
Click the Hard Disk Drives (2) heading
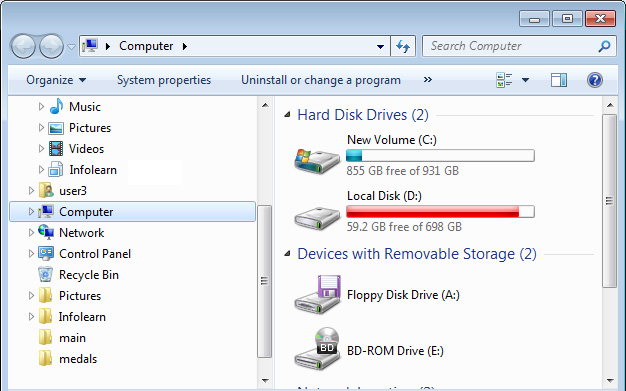[x=363, y=115]
